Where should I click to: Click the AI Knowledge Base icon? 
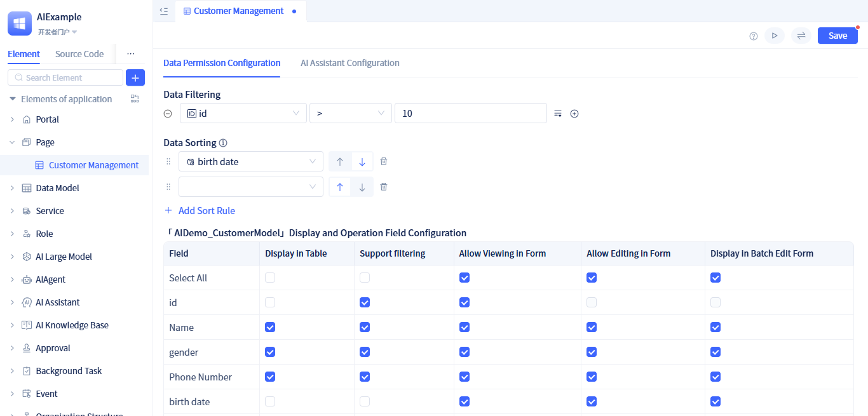pos(26,325)
